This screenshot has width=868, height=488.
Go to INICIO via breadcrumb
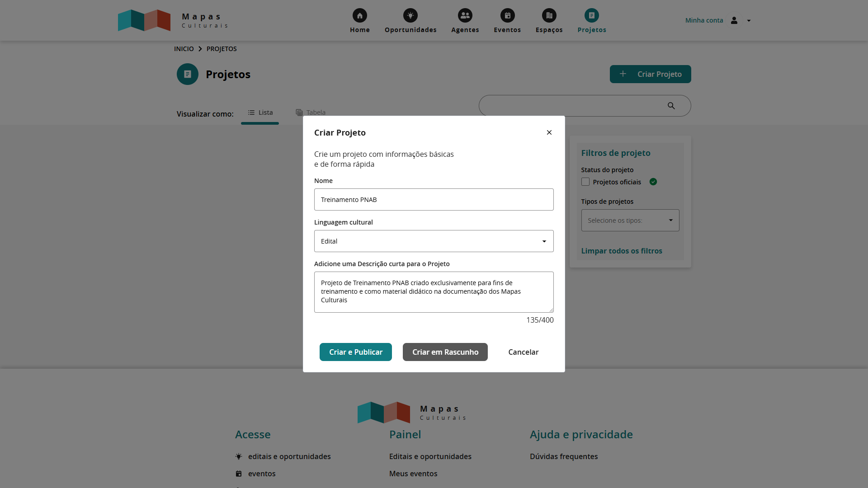[x=184, y=49]
